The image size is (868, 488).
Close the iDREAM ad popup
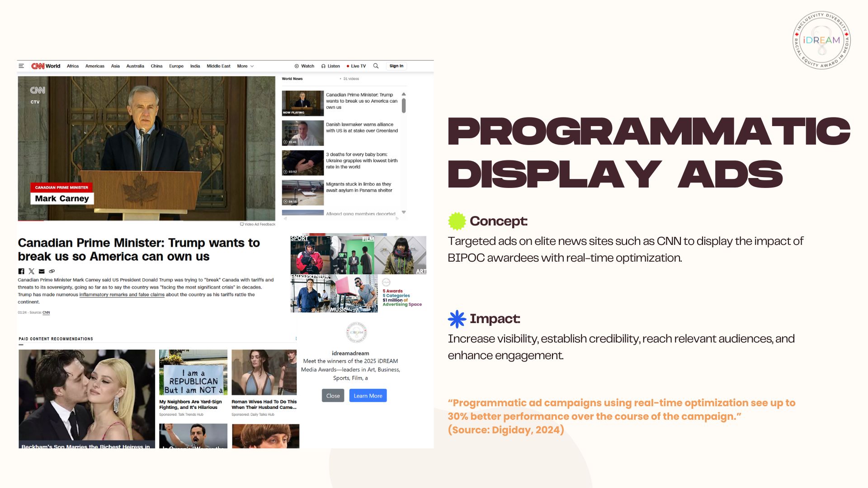pos(333,395)
